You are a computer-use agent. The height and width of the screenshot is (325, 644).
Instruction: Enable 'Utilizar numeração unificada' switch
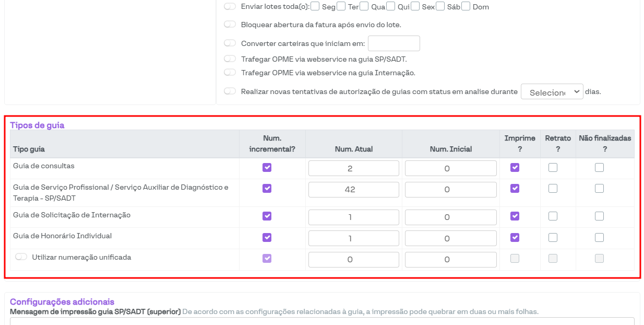tap(21, 257)
